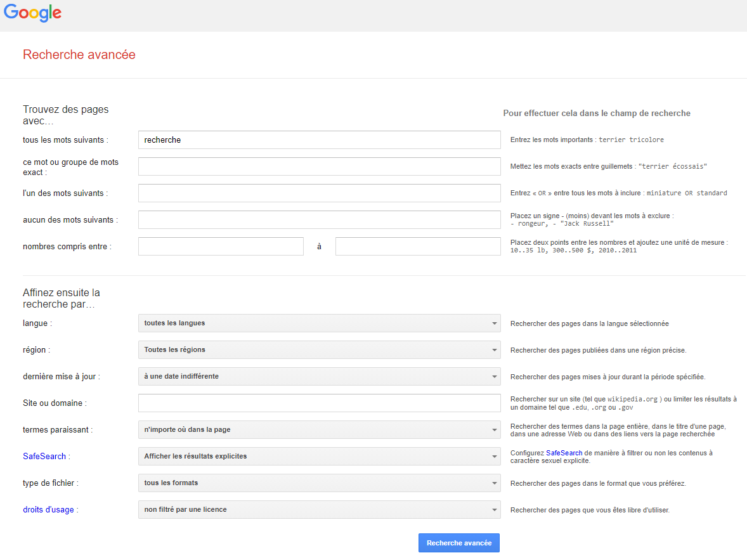The image size is (747, 560).
Task: Open the 'non filtré par une licence' dropdown
Action: 319,510
